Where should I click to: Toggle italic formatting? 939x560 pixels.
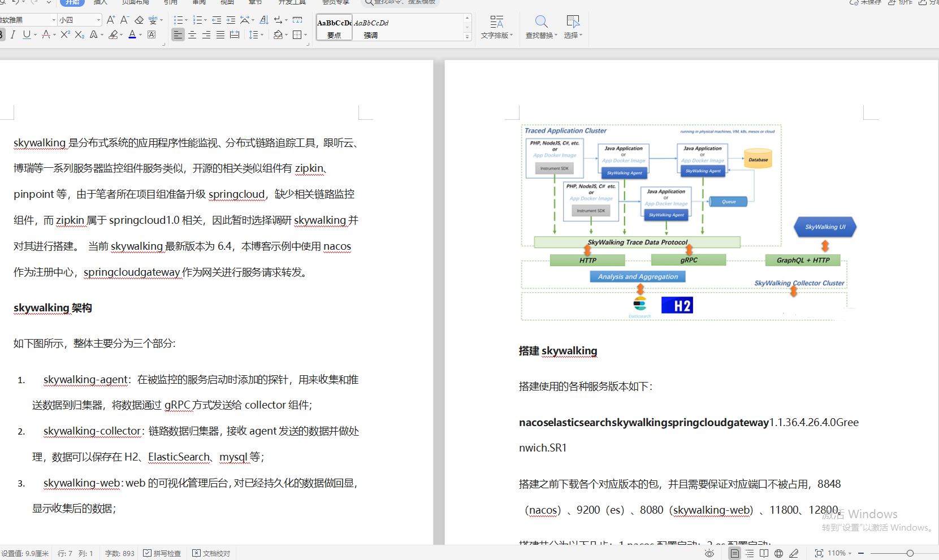coord(13,35)
